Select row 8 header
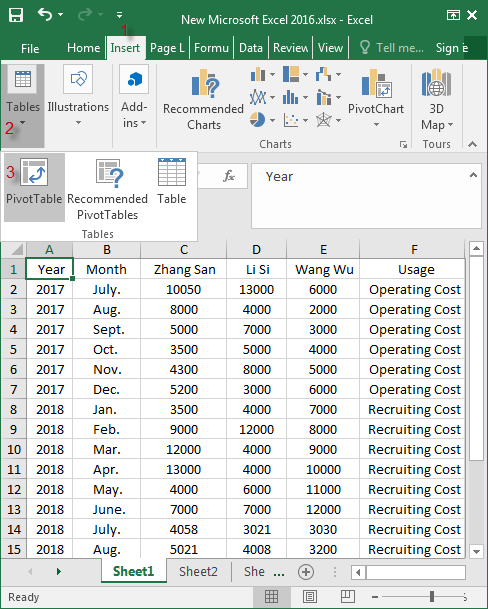The height and width of the screenshot is (609, 488). click(14, 409)
